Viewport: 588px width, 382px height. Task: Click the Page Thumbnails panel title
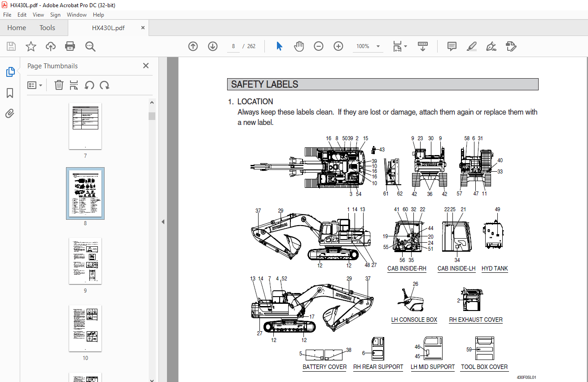point(53,66)
